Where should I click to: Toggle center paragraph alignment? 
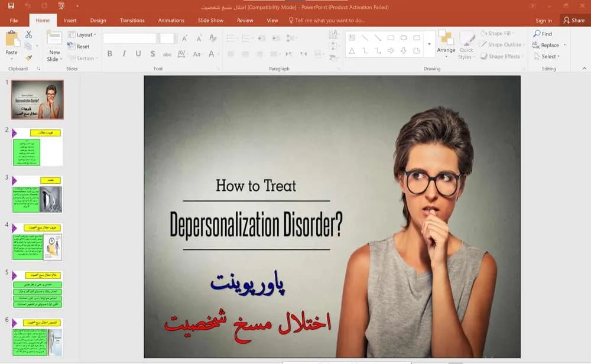245,54
